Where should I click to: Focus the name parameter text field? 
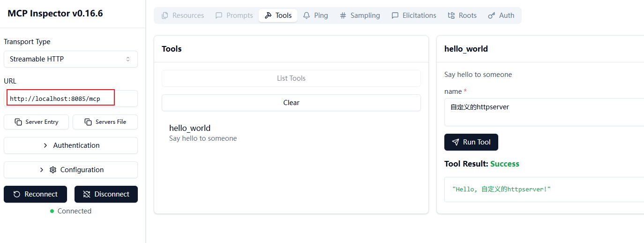click(544, 112)
